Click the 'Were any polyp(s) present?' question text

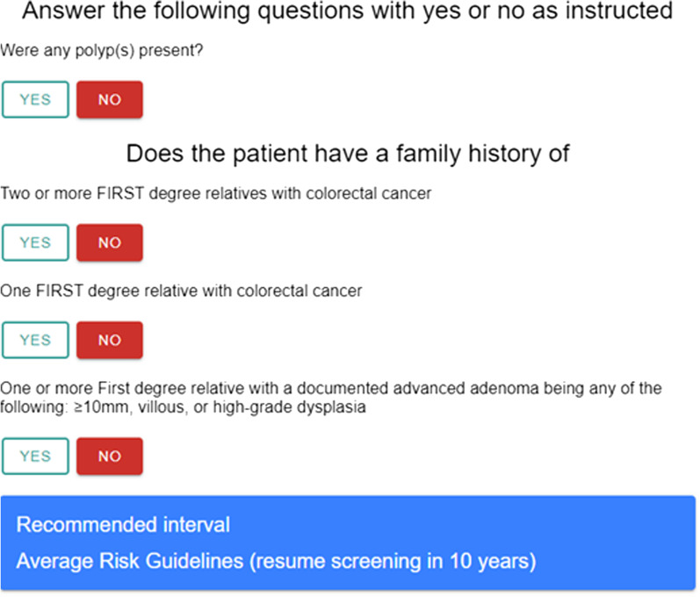point(102,50)
